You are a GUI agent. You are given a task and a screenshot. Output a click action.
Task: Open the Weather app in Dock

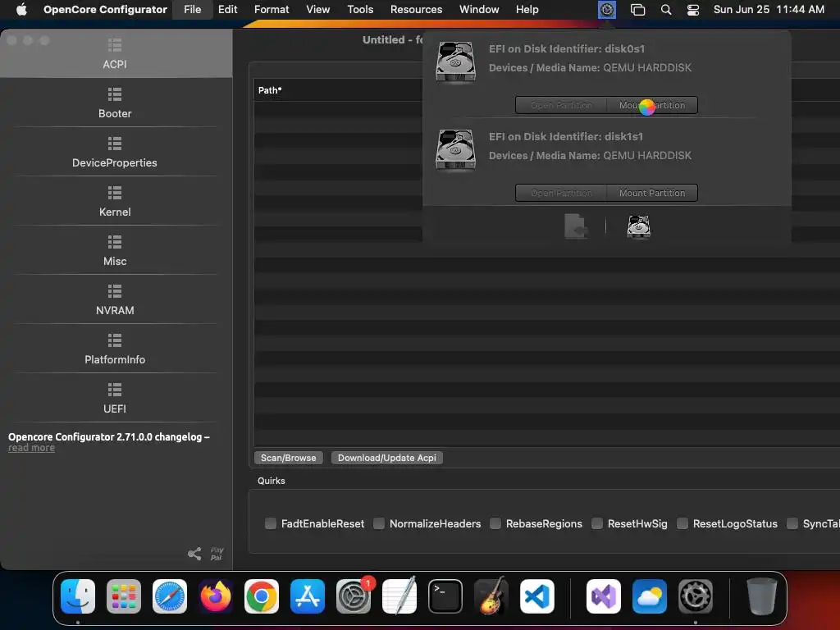point(650,596)
